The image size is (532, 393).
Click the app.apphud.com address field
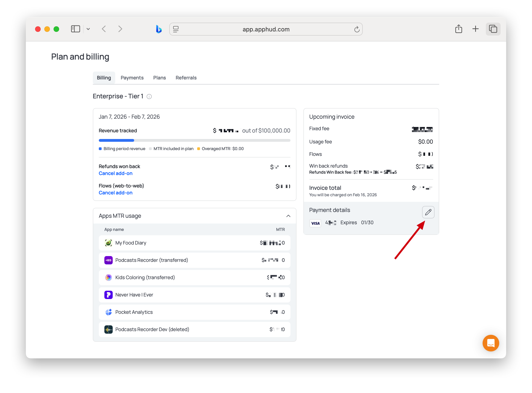pos(266,29)
